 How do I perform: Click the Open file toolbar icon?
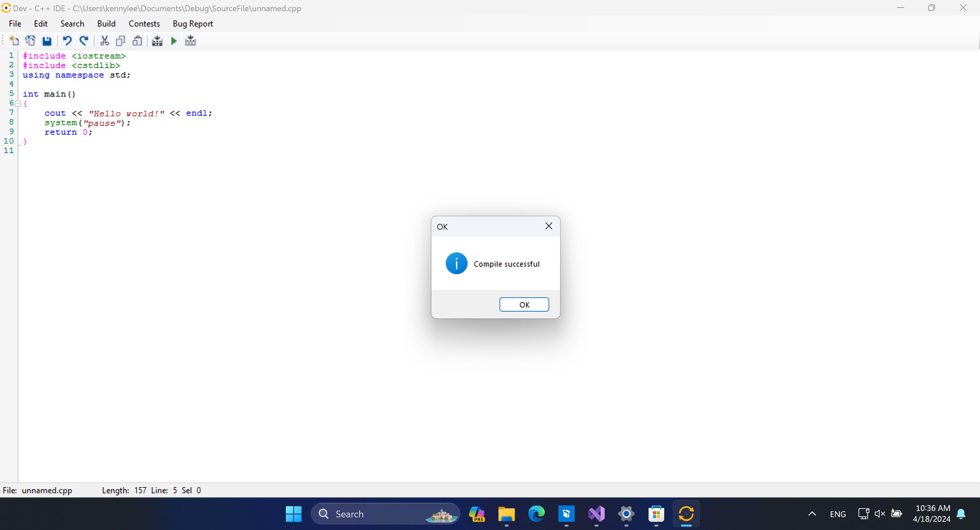pyautogui.click(x=30, y=41)
